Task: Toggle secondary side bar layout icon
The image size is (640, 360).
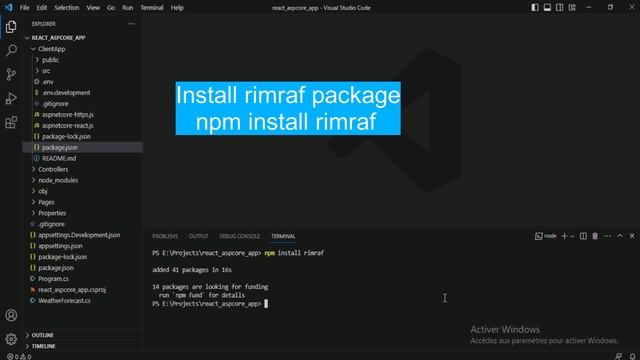Action: click(560, 7)
